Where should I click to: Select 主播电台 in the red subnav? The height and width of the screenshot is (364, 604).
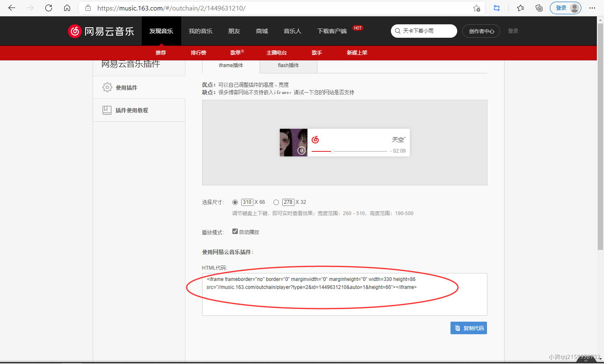[276, 52]
